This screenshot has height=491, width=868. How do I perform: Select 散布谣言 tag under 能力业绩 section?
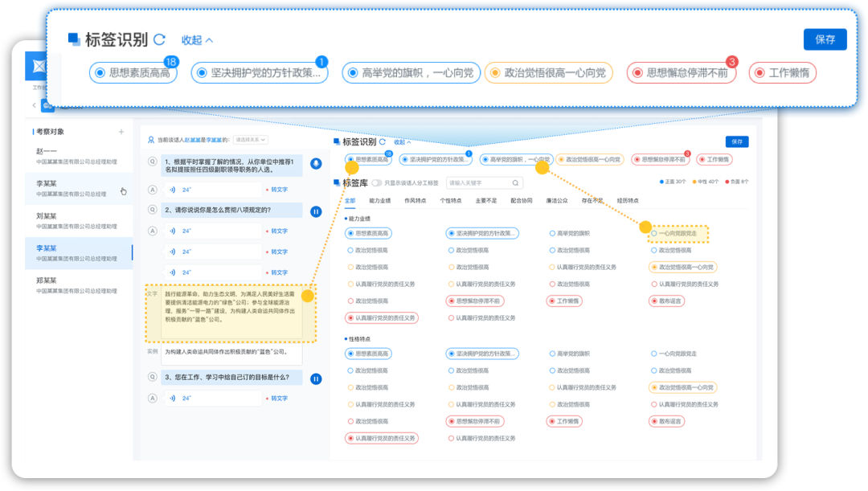[x=667, y=301]
